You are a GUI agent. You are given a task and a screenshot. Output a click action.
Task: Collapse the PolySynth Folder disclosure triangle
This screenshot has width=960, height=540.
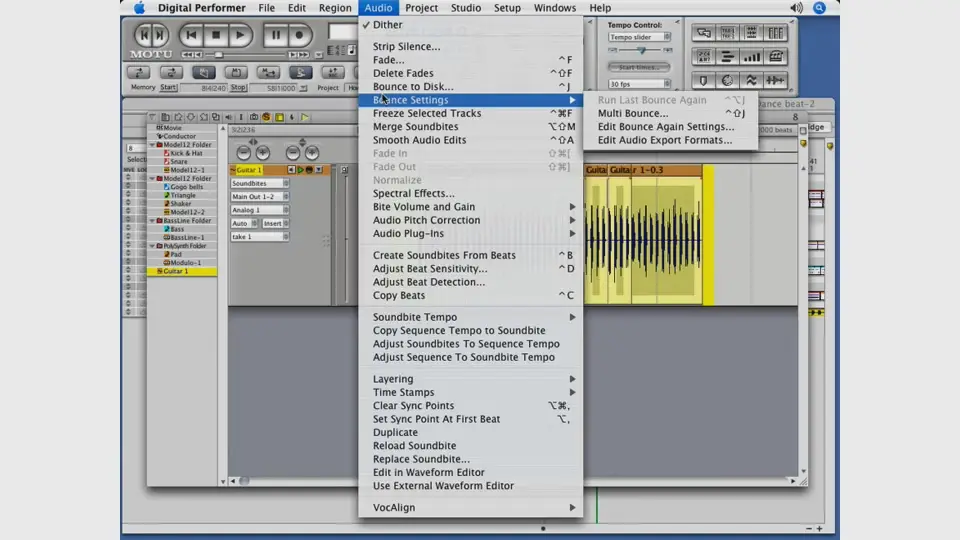152,246
